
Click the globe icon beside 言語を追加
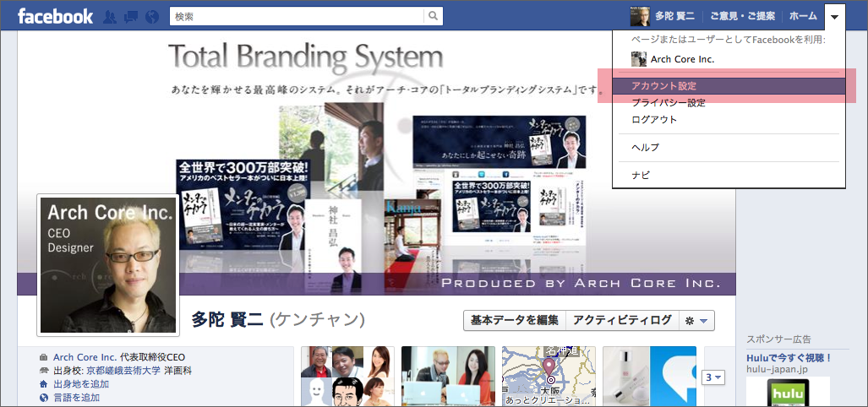[44, 397]
